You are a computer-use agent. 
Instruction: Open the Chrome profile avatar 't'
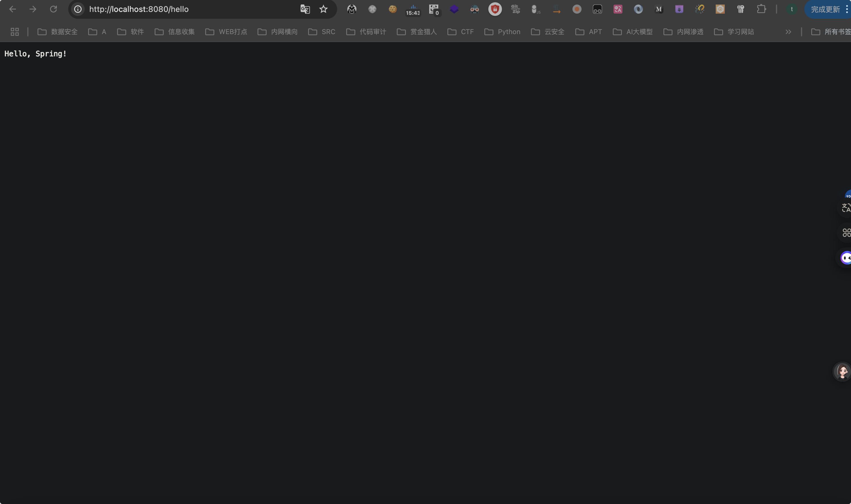[792, 9]
